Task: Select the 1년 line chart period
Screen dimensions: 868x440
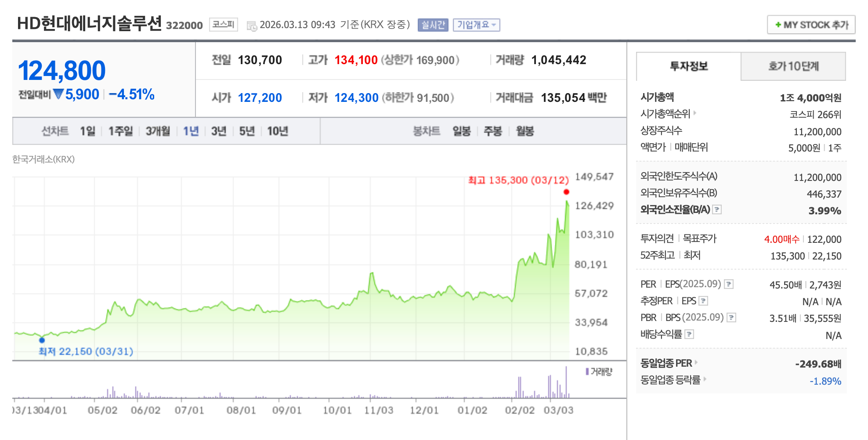Action: pyautogui.click(x=191, y=131)
